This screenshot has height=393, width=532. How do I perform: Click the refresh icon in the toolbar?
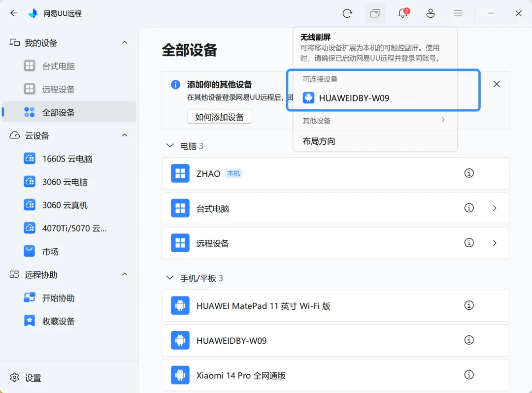347,13
